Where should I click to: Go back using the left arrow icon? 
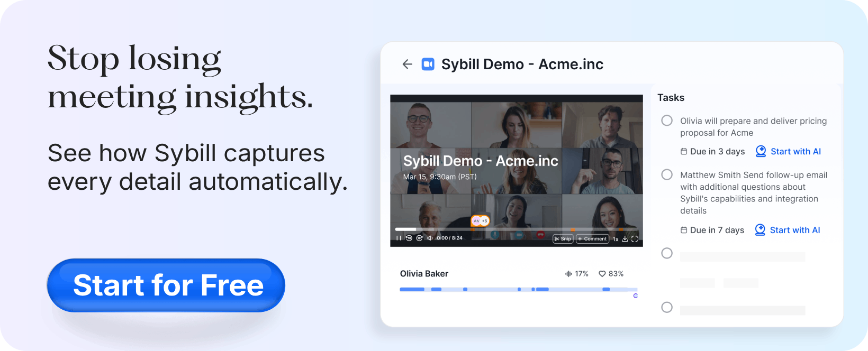[x=407, y=64]
